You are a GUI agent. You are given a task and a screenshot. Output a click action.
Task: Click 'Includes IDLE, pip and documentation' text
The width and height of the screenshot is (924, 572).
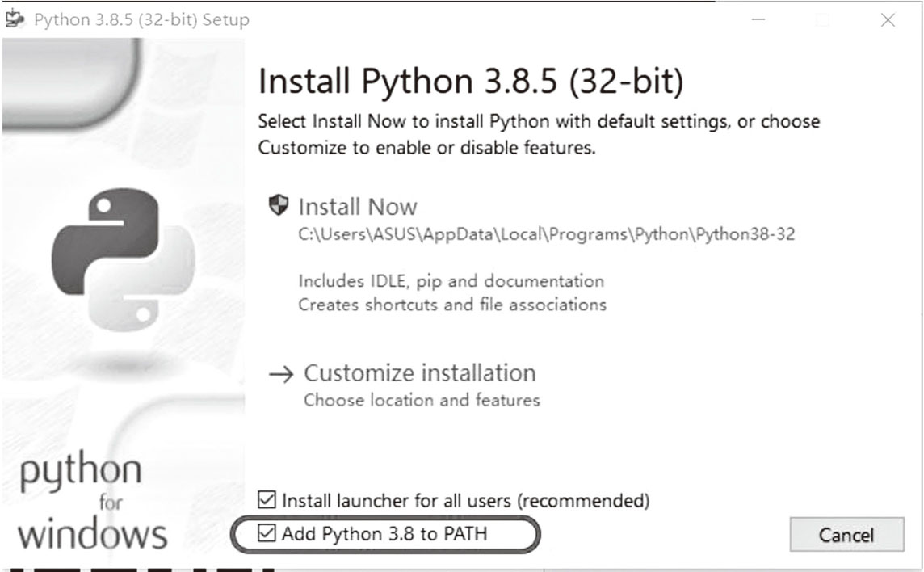pos(451,281)
